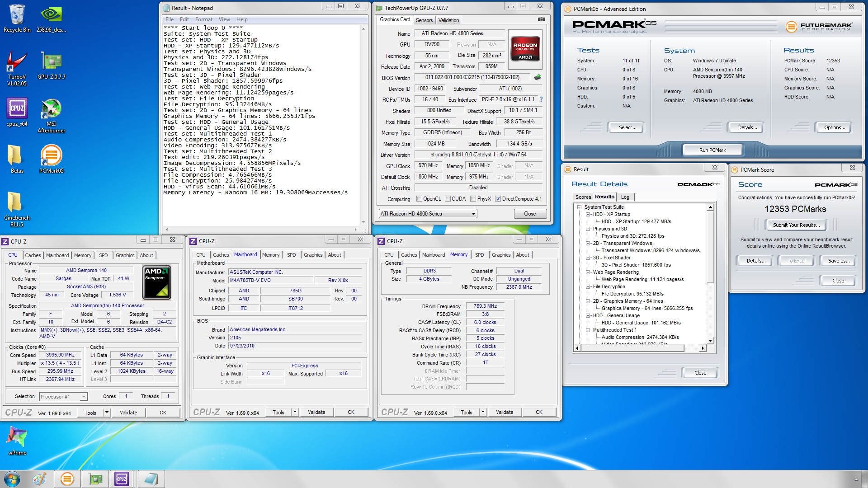Click the AMD Sempron logo in CPU-Z
This screenshot has width=868, height=488.
(x=156, y=282)
